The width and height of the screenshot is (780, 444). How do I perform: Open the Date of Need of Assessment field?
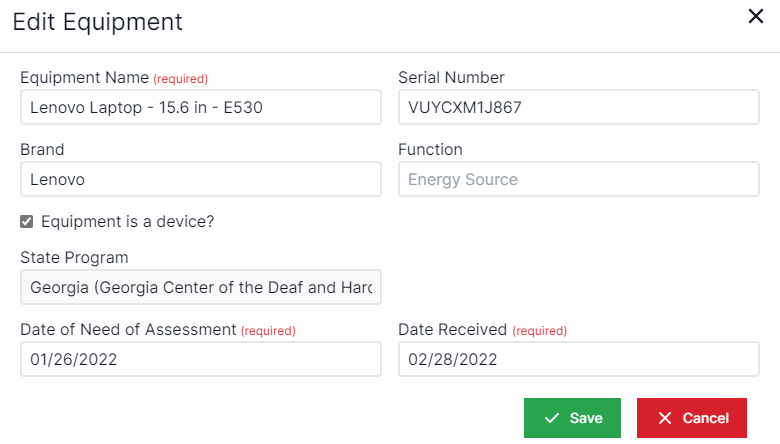(x=200, y=360)
